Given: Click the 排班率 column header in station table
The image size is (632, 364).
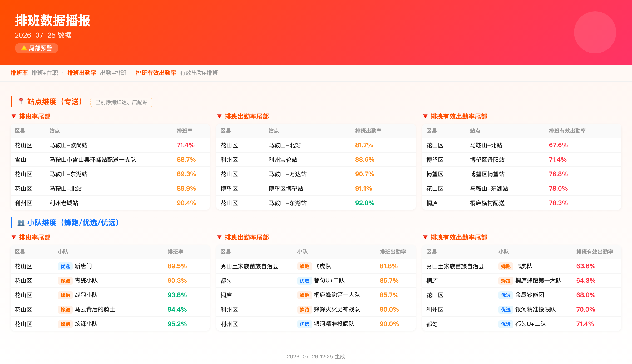Looking at the screenshot, I should 185,131.
